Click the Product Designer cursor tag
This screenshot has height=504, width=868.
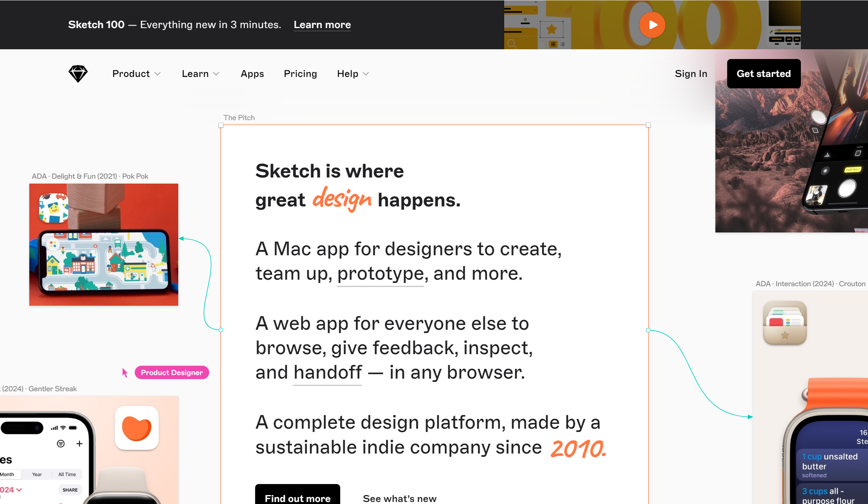[x=172, y=373]
